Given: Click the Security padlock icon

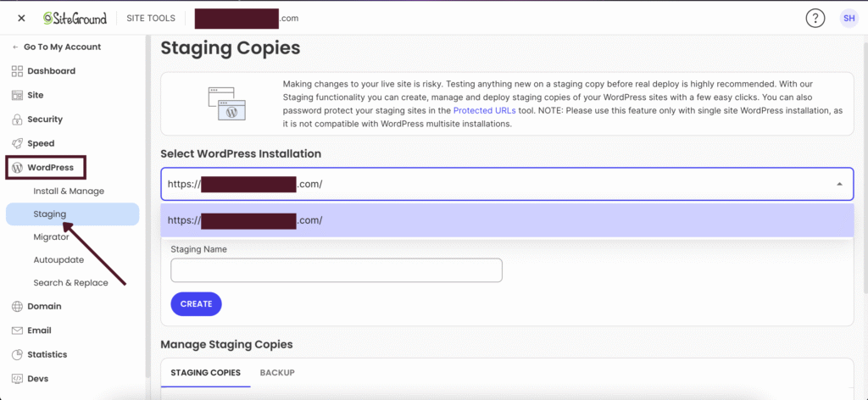Looking at the screenshot, I should click(x=18, y=119).
